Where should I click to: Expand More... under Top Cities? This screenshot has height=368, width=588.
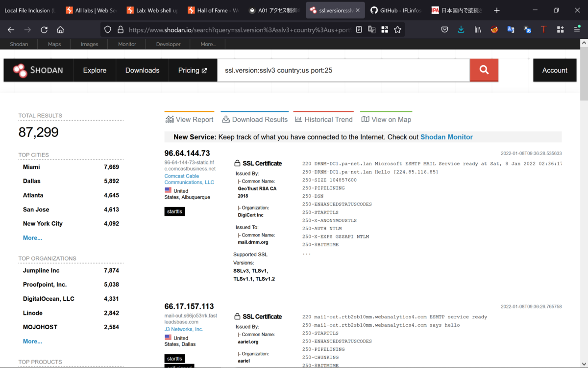(x=32, y=237)
